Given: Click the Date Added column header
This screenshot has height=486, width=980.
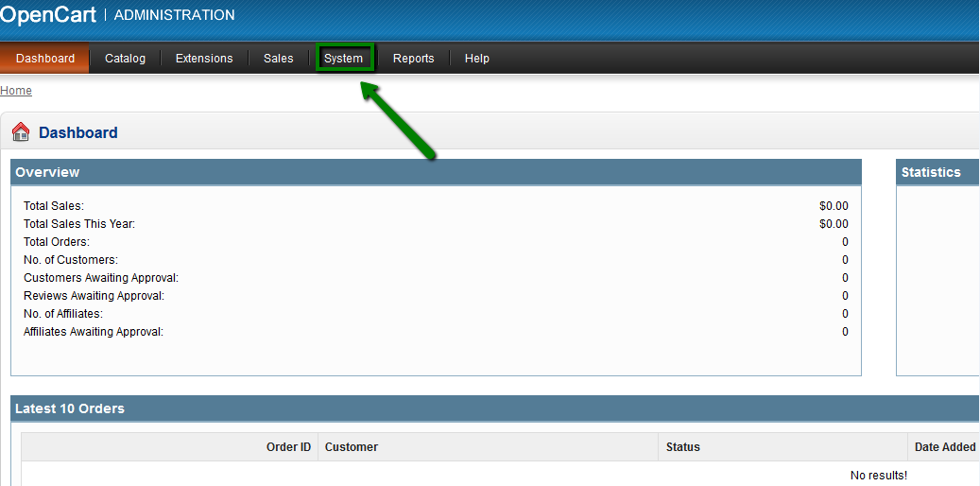Looking at the screenshot, I should tap(944, 447).
